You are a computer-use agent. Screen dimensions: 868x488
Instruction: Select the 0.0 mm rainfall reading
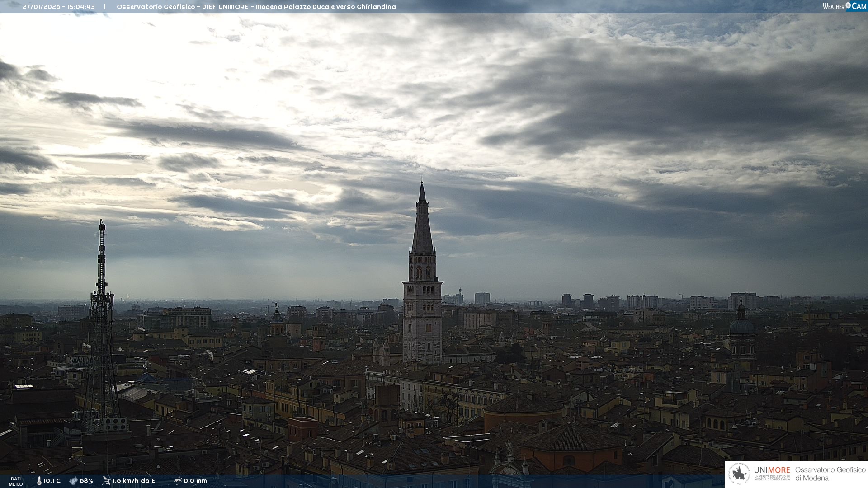[x=195, y=481]
